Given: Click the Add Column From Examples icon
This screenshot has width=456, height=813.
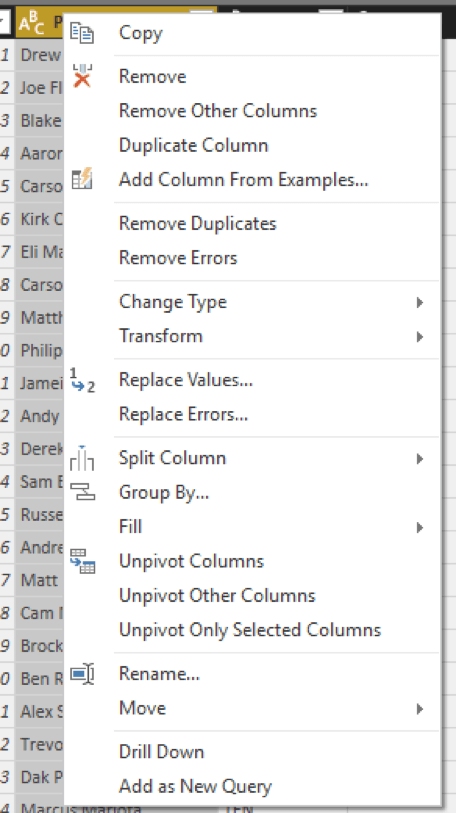Looking at the screenshot, I should (x=82, y=179).
